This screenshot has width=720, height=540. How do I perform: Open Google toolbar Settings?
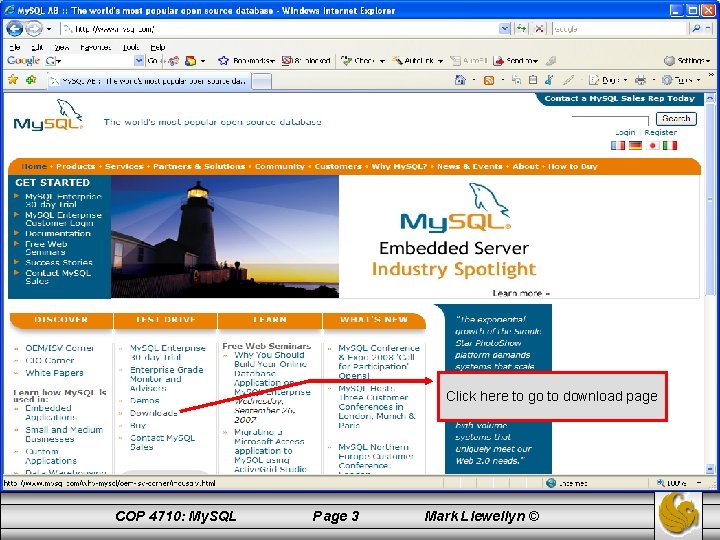click(687, 61)
